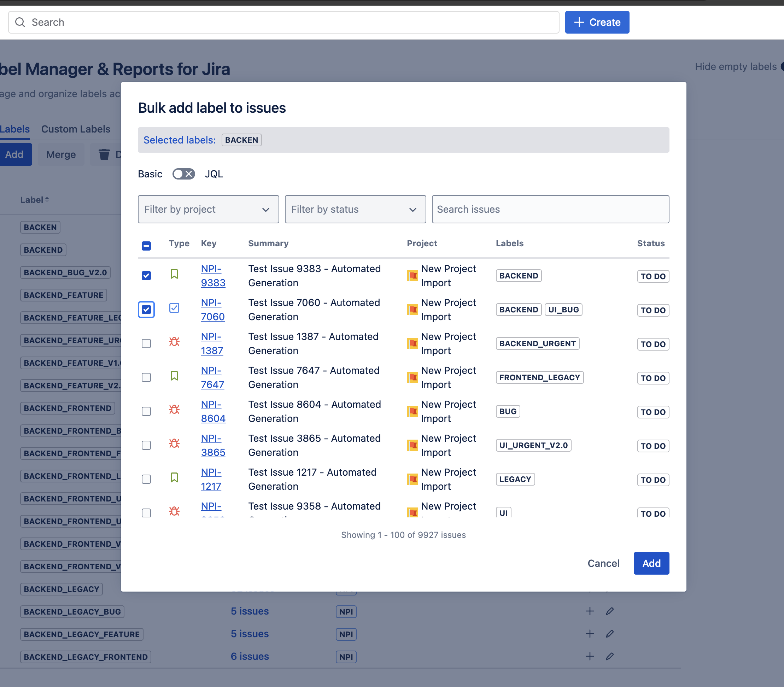Click the bug icon for NPI-8604
This screenshot has width=784, height=687.
pos(174,410)
